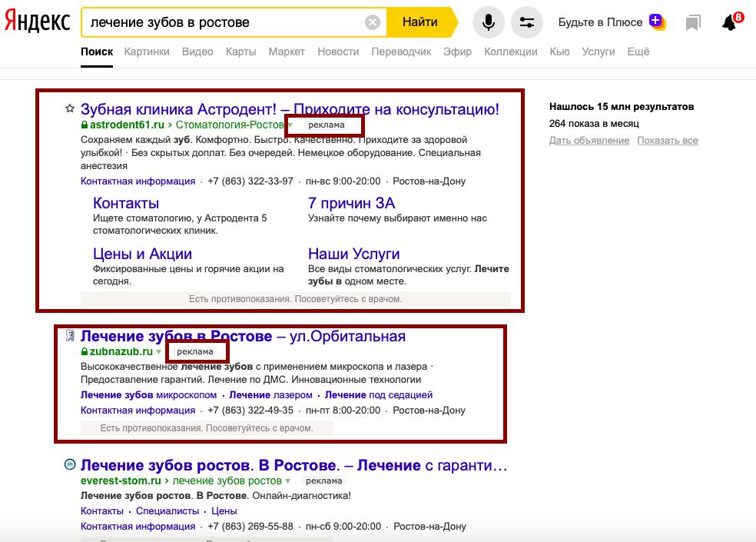The width and height of the screenshot is (756, 542).
Task: Switch to the Видео tab
Action: 197,52
